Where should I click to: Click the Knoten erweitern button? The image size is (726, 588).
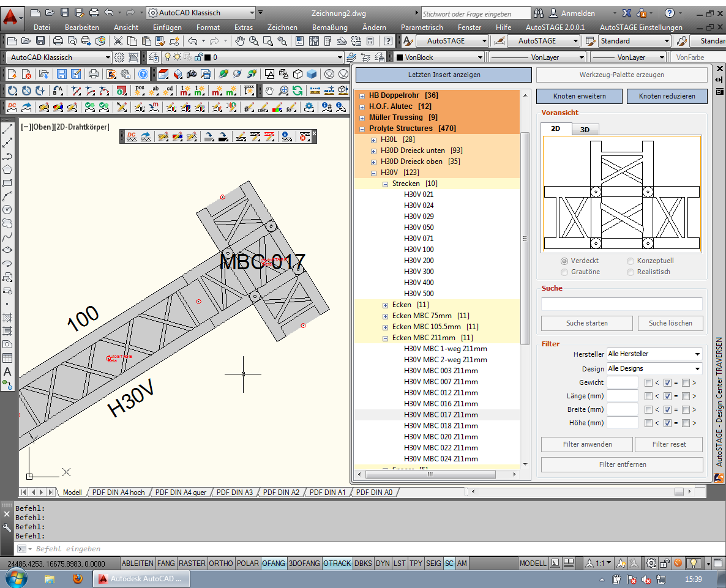579,97
